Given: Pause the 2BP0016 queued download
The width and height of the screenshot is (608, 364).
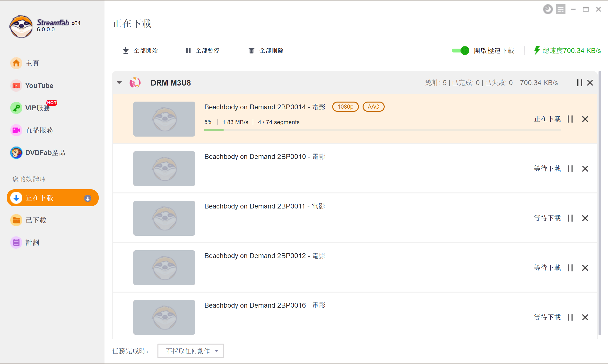Looking at the screenshot, I should 570,317.
